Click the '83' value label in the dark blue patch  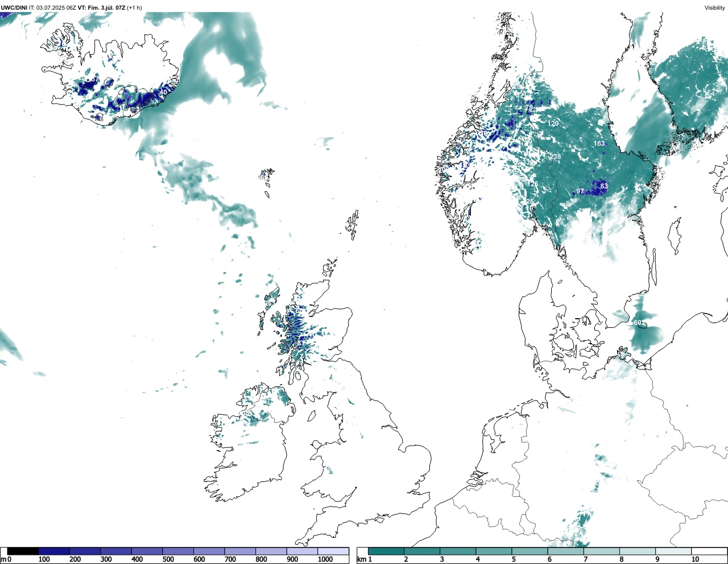(x=604, y=186)
